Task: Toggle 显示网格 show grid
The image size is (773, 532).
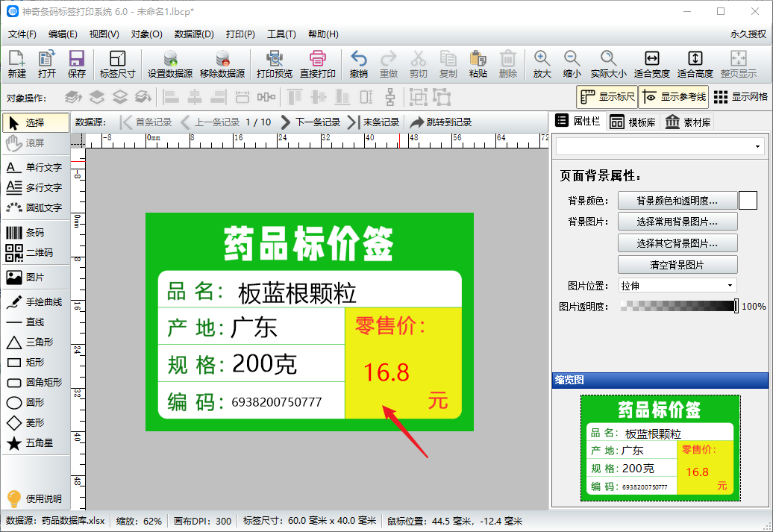Action: (x=740, y=97)
